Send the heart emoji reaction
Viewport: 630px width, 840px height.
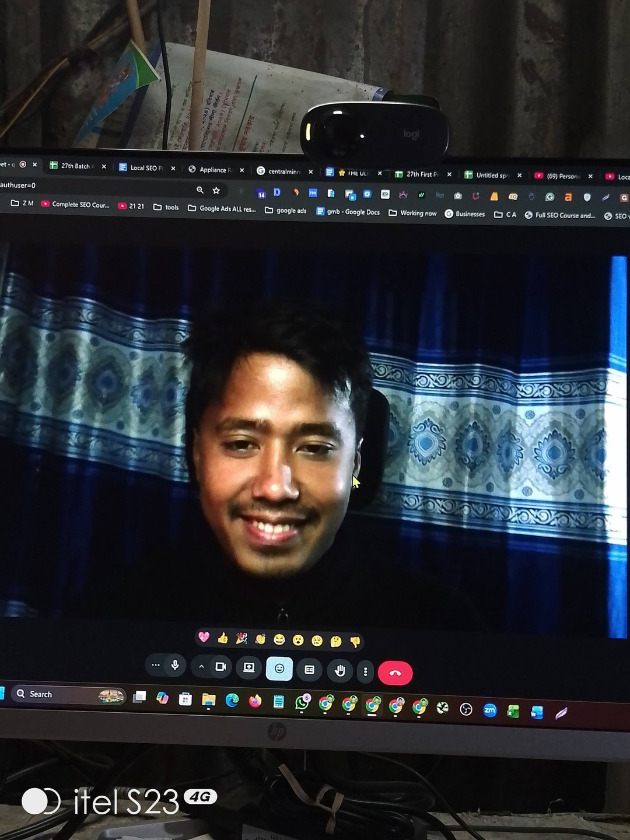204,637
